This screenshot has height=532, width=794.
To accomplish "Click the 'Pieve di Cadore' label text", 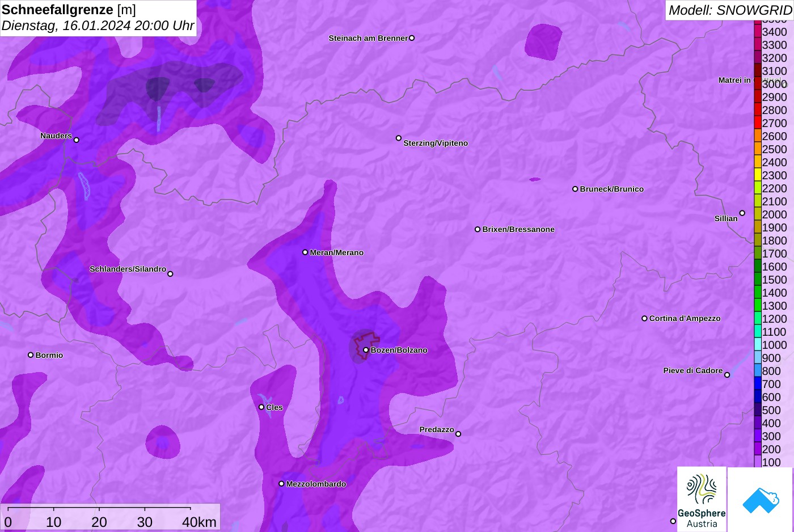I will click(x=693, y=370).
